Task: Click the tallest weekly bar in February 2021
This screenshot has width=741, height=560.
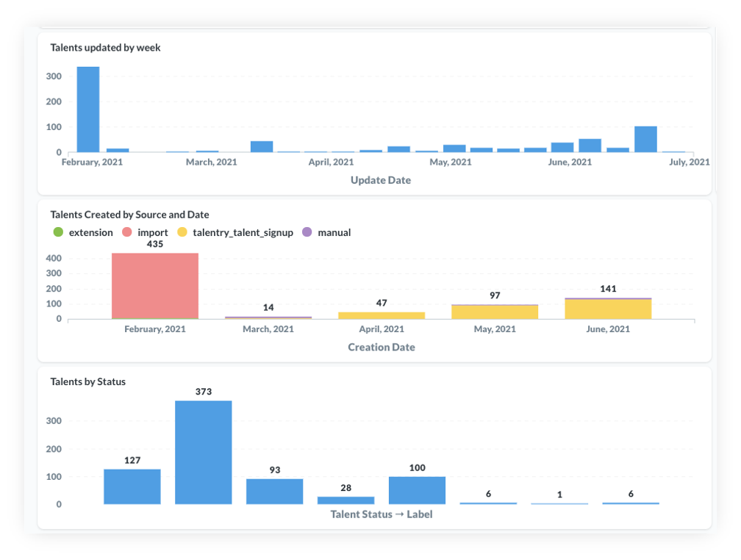Action: (88, 110)
